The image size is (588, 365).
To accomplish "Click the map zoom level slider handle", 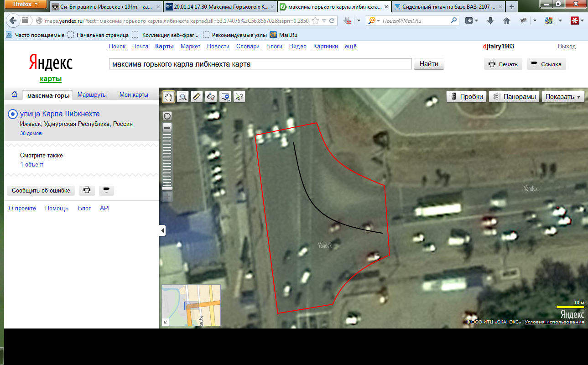I will pos(167,188).
